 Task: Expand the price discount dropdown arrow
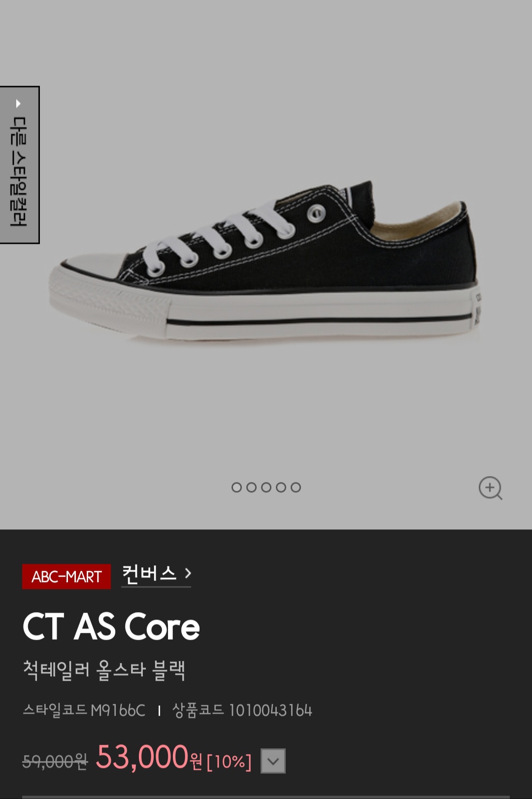[x=273, y=761]
